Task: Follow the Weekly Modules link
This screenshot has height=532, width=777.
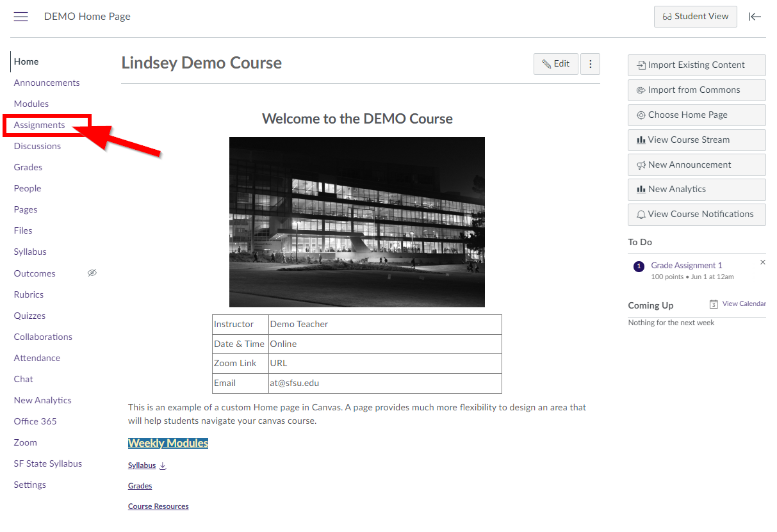Action: pyautogui.click(x=168, y=443)
